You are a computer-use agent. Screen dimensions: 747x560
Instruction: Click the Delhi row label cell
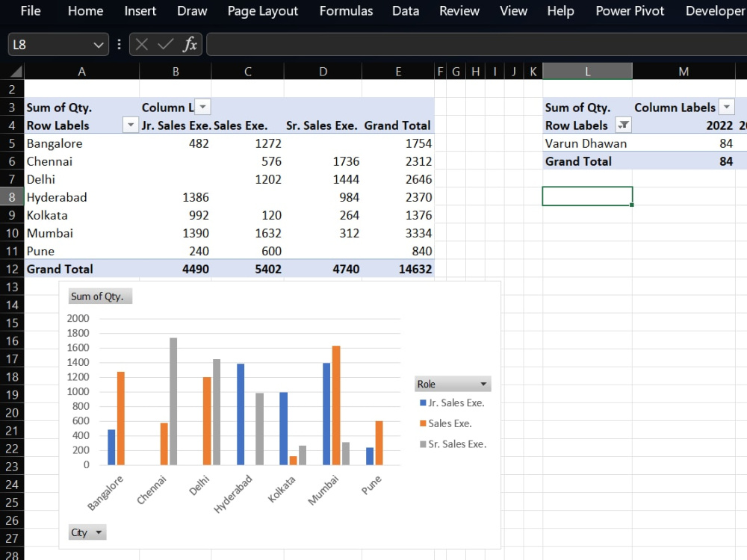tap(81, 179)
